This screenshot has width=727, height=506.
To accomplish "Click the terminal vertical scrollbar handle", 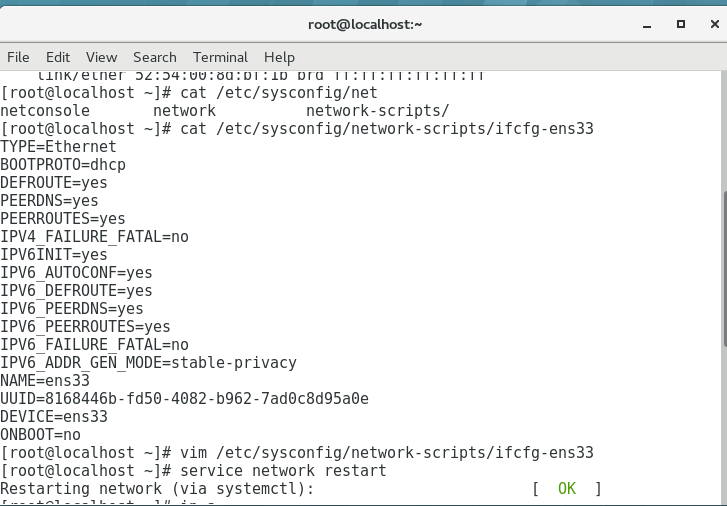I will click(724, 268).
